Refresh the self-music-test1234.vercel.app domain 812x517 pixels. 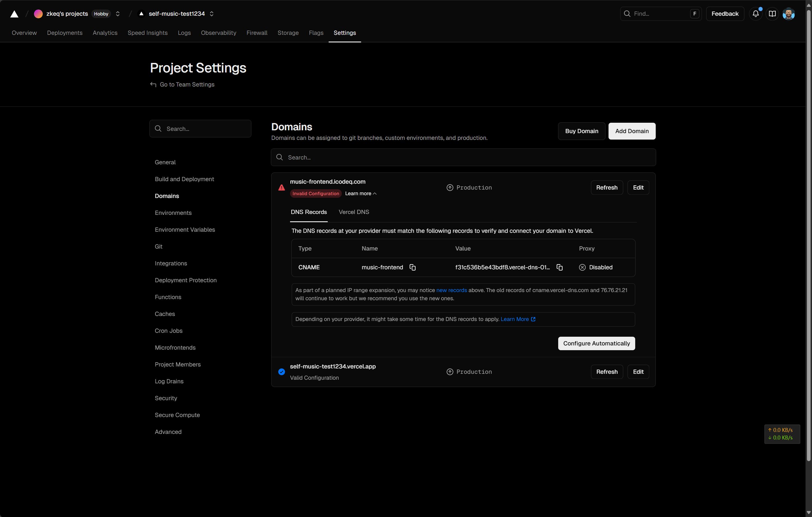point(607,372)
